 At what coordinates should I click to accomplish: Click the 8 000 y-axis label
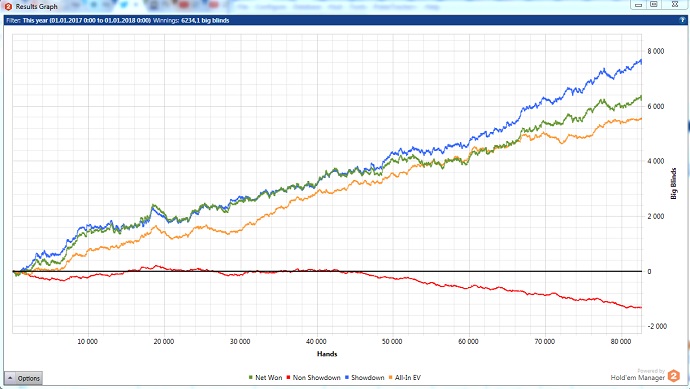[x=655, y=51]
